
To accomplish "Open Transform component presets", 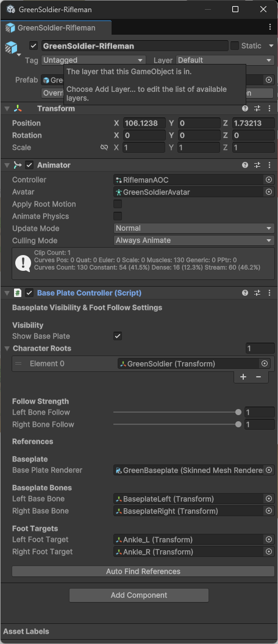I will 257,109.
